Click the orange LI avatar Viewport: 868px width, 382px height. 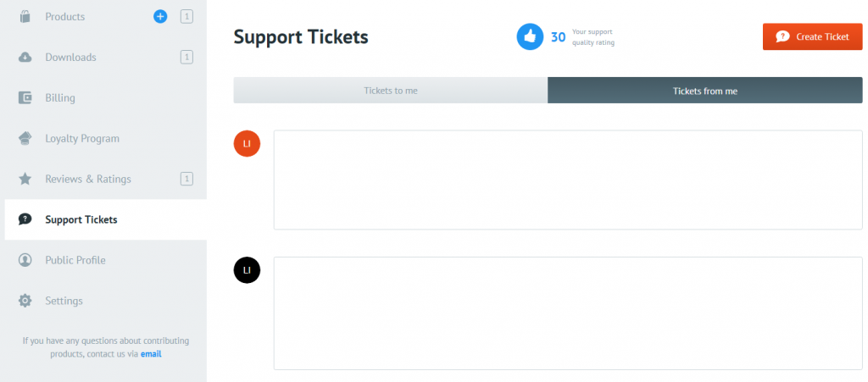click(247, 143)
